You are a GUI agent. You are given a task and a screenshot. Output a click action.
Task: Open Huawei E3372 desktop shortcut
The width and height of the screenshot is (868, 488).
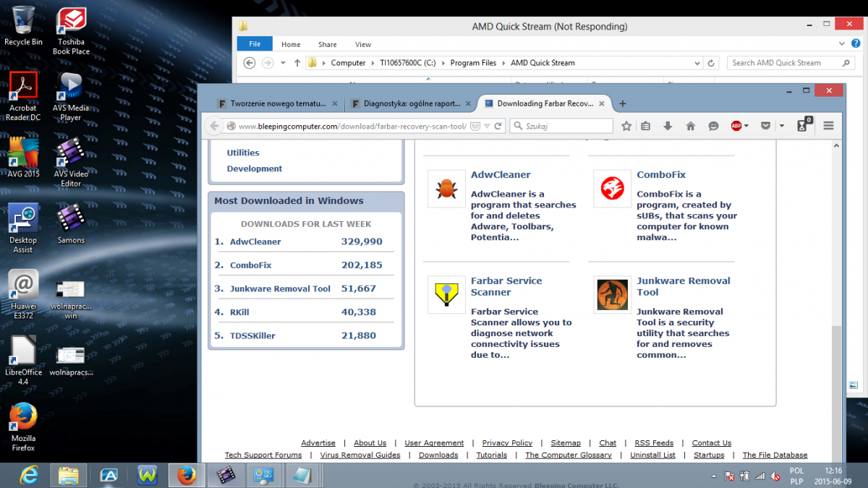click(23, 295)
